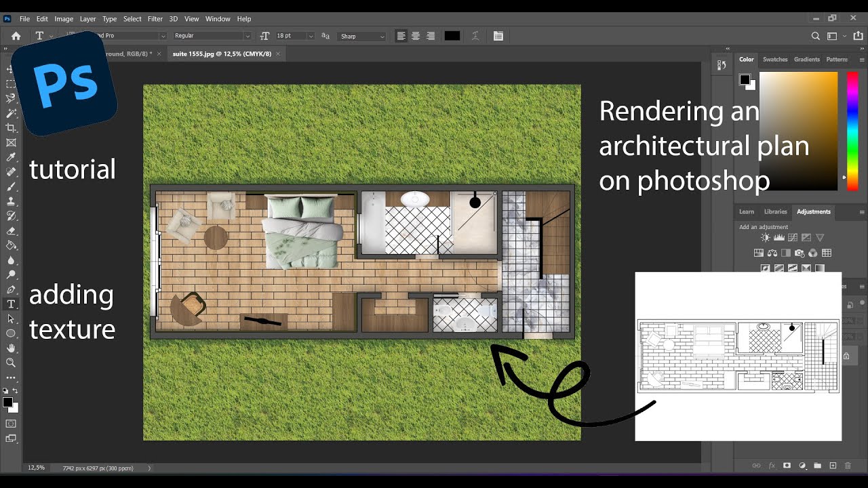The width and height of the screenshot is (868, 488).
Task: Toggle the Character and Paragraph panels button
Action: 498,36
